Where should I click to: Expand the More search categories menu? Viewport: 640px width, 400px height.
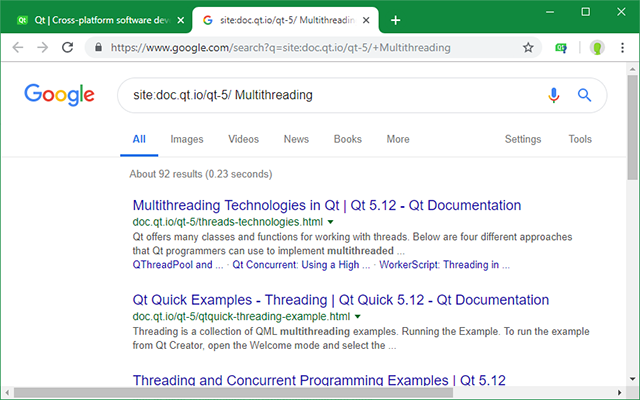pos(398,139)
